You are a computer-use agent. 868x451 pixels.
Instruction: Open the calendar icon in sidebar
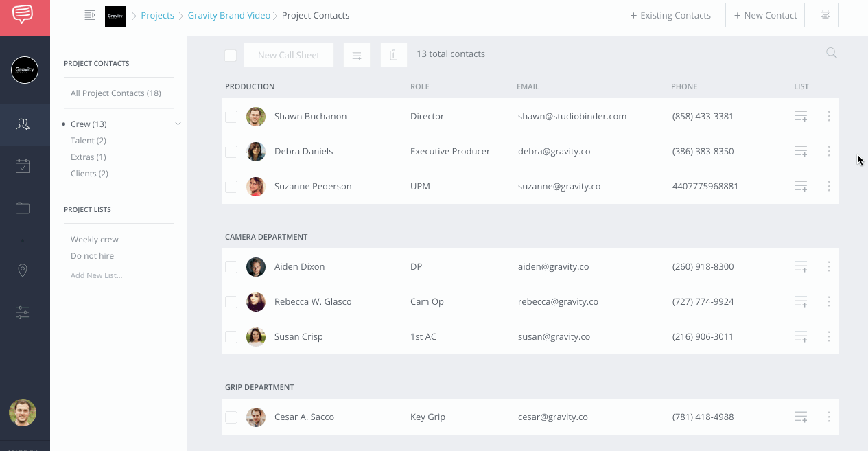click(23, 166)
